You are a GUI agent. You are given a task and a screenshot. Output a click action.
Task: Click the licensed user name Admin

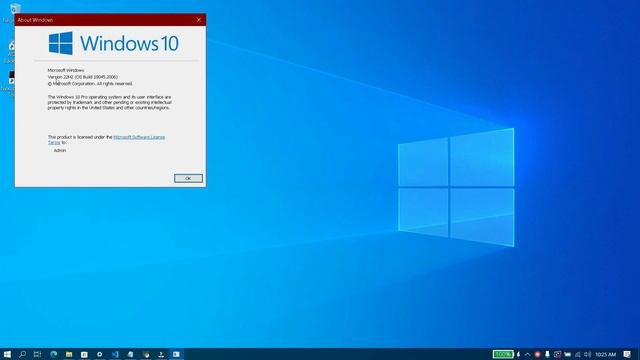pos(60,150)
